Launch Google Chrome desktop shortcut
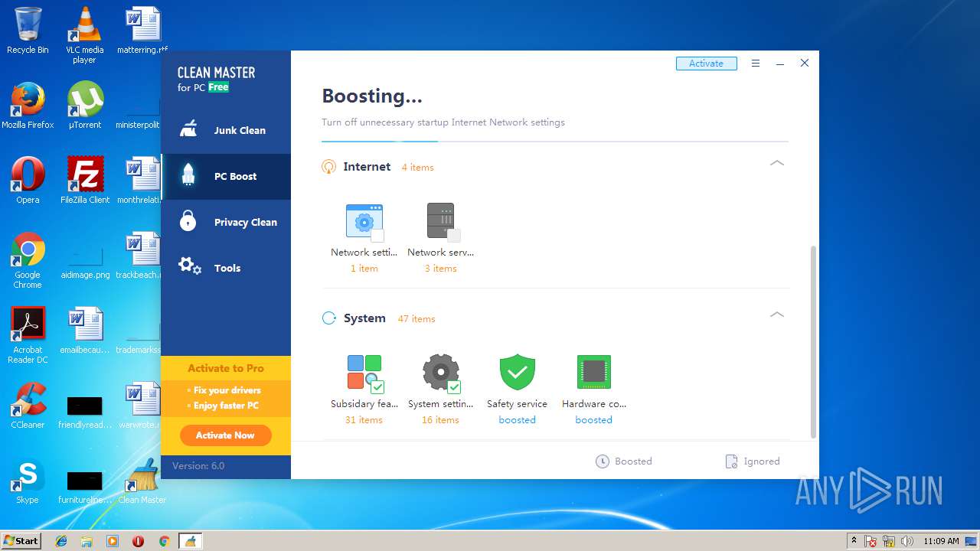980x551 pixels. [28, 260]
